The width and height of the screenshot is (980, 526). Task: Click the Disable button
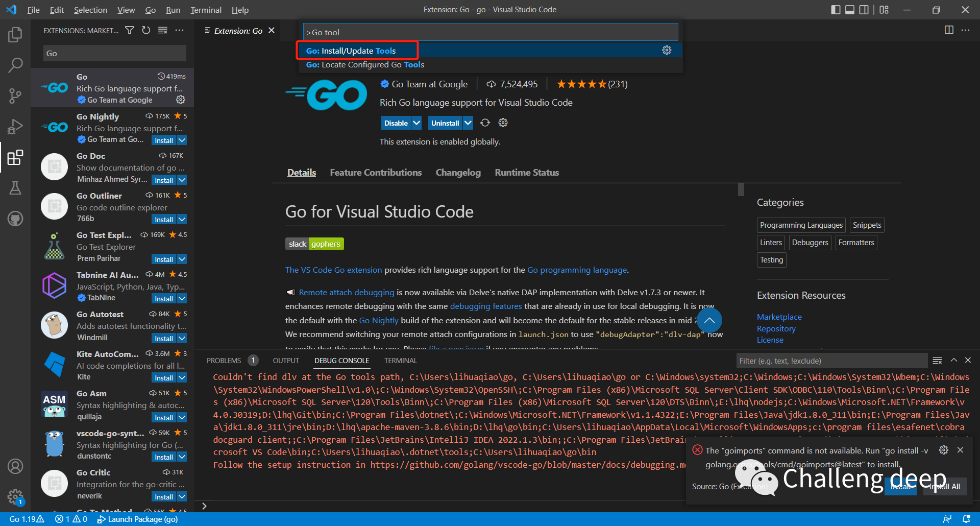(396, 123)
